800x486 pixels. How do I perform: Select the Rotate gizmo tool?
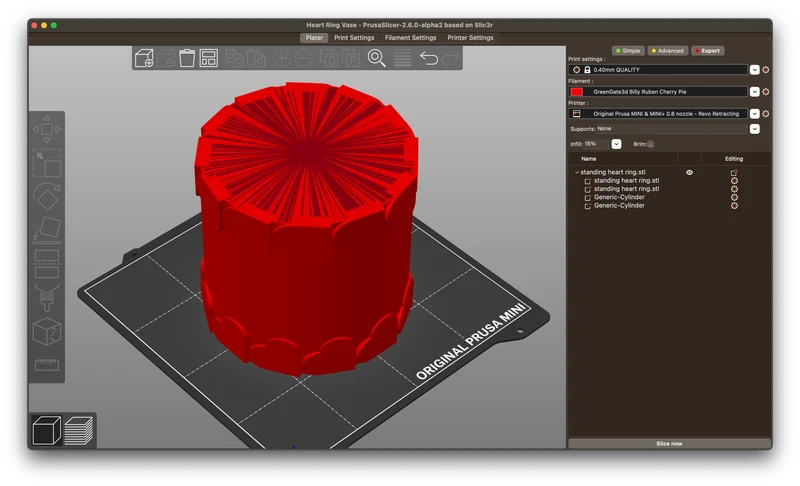(x=46, y=196)
